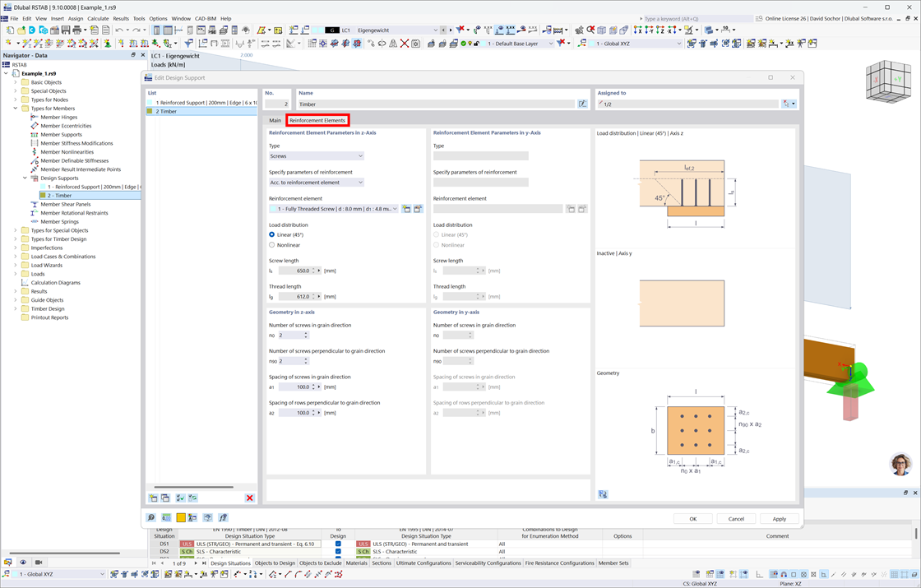Click the filter funnel icon in the second toolbar row

click(188, 44)
